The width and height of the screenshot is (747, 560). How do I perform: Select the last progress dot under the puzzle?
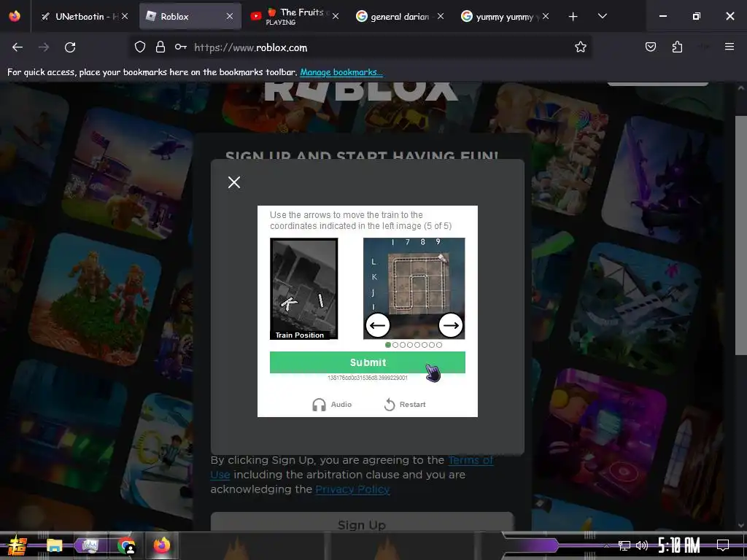click(439, 345)
